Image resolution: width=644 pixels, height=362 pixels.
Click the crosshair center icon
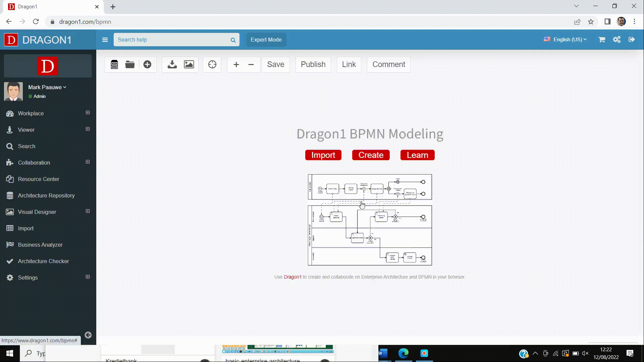coord(212,65)
